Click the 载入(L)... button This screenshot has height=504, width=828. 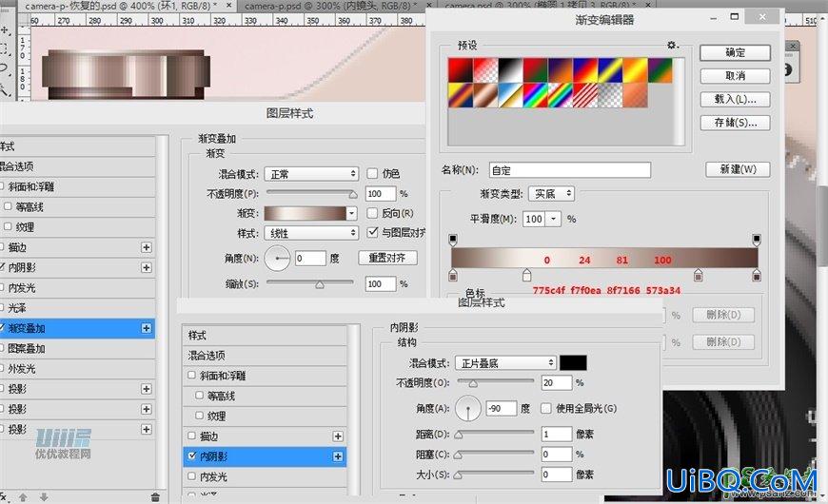[735, 99]
